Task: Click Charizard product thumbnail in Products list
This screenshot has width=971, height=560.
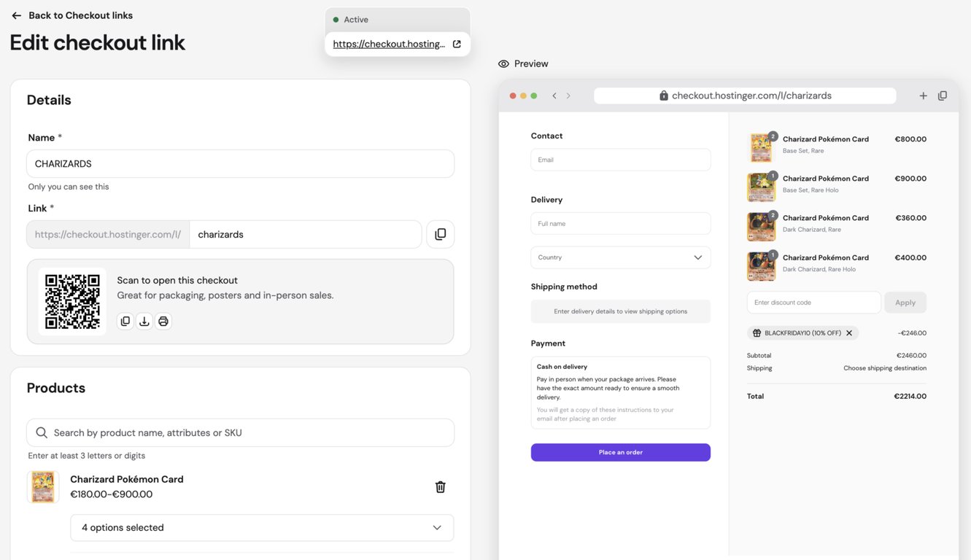Action: click(x=43, y=486)
